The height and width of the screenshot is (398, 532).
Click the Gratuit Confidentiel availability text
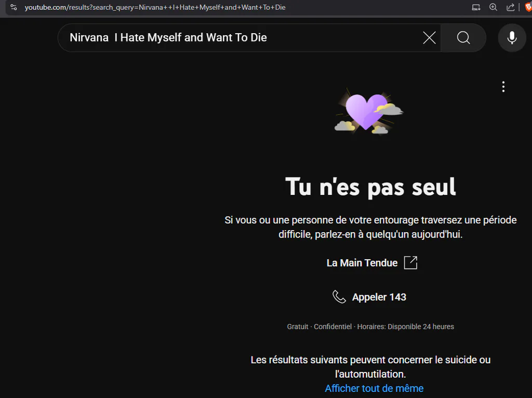pyautogui.click(x=370, y=326)
